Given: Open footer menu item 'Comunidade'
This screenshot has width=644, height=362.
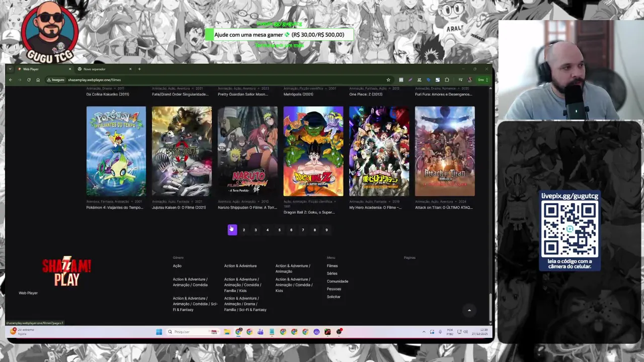Looking at the screenshot, I should 338,282.
